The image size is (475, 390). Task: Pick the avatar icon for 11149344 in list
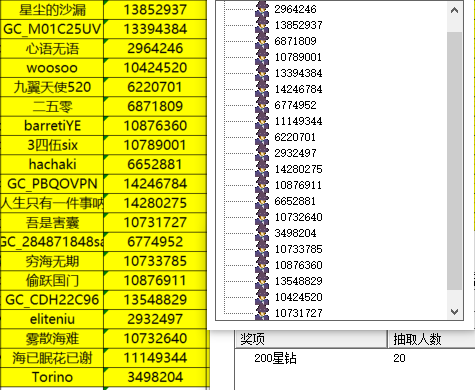262,121
